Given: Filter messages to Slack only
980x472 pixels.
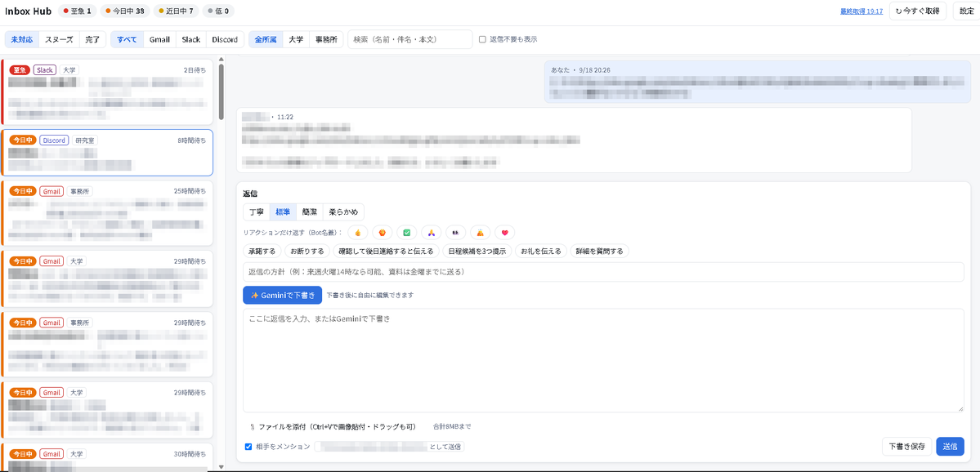Looking at the screenshot, I should pyautogui.click(x=190, y=39).
